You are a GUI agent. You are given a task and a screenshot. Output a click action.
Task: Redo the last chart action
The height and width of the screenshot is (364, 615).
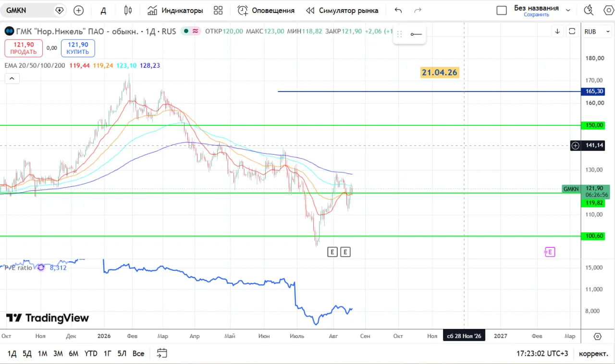click(x=418, y=10)
